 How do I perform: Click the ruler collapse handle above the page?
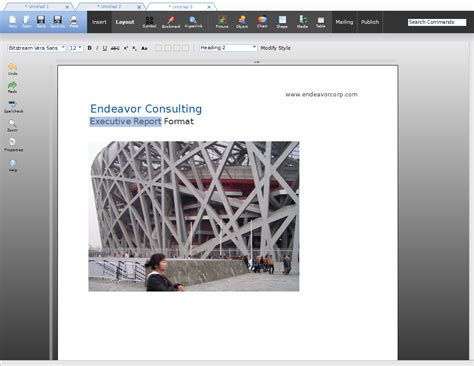coord(257,62)
